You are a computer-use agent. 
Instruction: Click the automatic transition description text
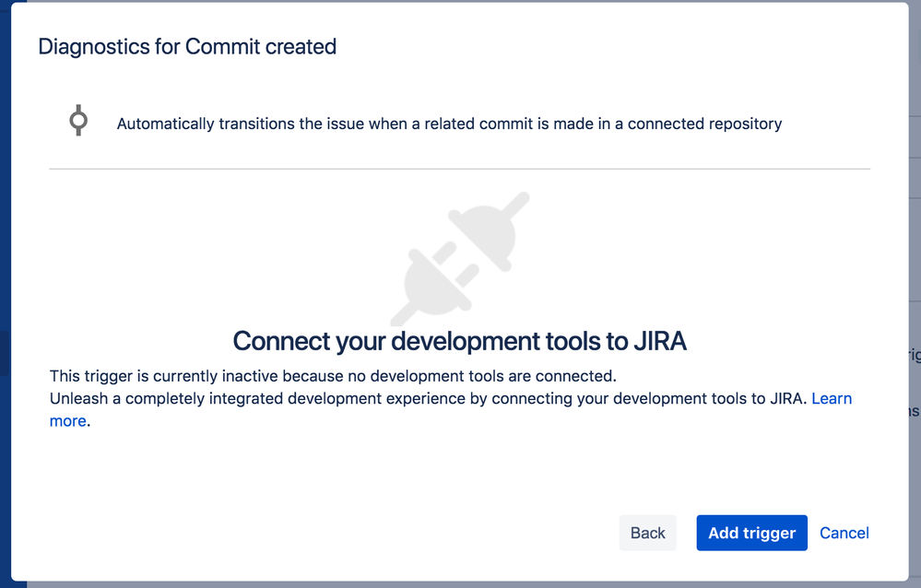449,123
